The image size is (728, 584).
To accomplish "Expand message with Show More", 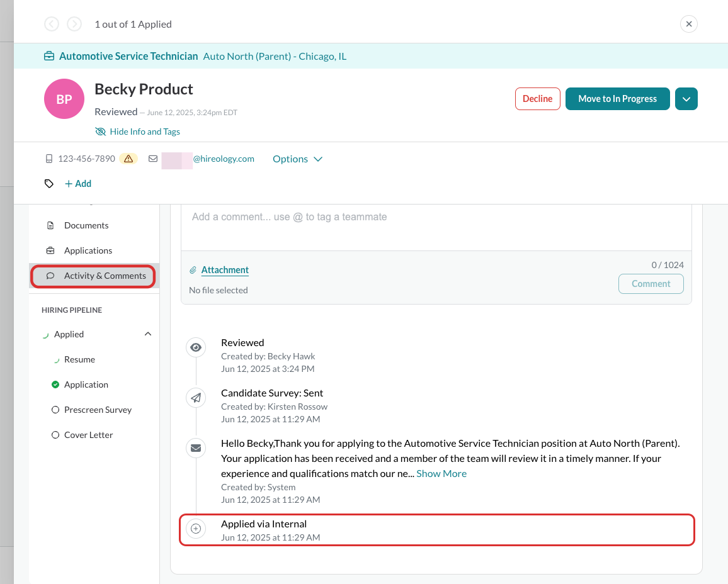I will tap(441, 474).
